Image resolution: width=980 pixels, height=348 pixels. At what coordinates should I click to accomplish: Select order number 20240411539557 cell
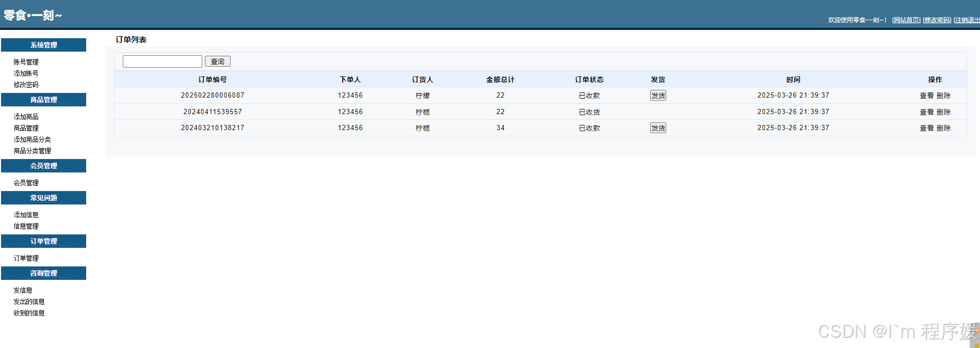pyautogui.click(x=213, y=112)
